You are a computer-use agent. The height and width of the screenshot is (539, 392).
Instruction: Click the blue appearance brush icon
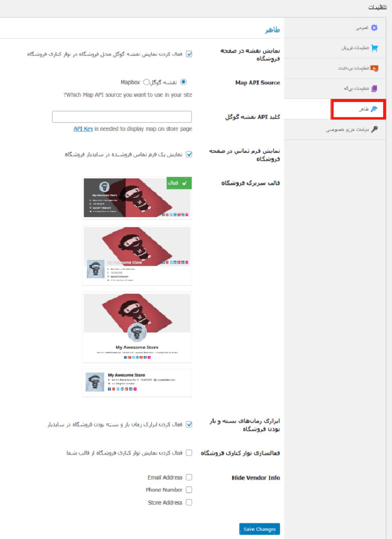coord(374,109)
